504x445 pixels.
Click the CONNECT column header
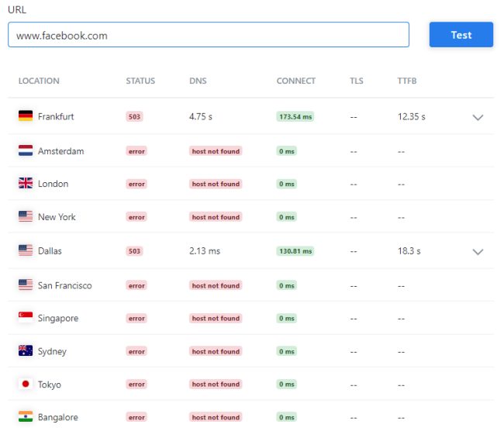pos(295,81)
